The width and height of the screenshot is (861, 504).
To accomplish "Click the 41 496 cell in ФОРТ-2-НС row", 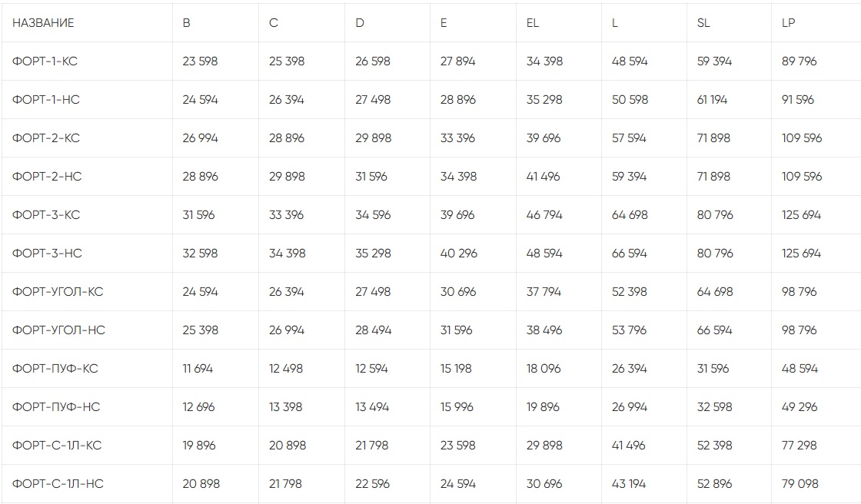I will (x=544, y=177).
